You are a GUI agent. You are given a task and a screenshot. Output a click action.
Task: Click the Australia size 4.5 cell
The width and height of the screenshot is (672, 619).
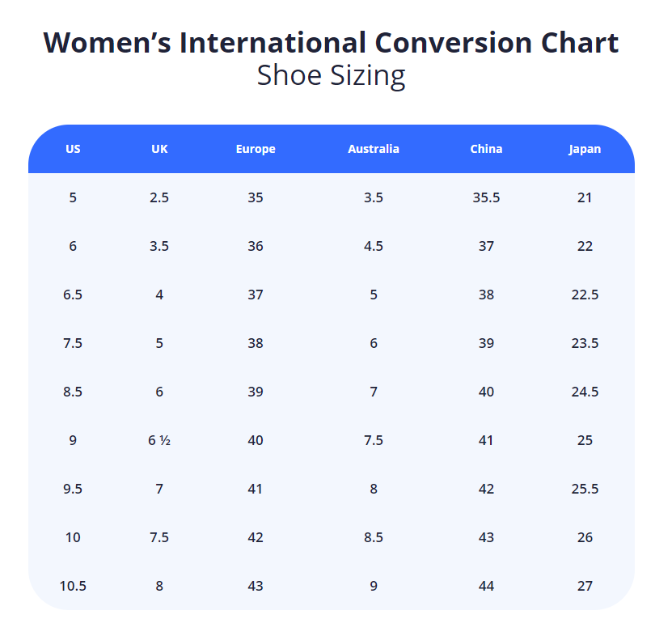pos(374,246)
